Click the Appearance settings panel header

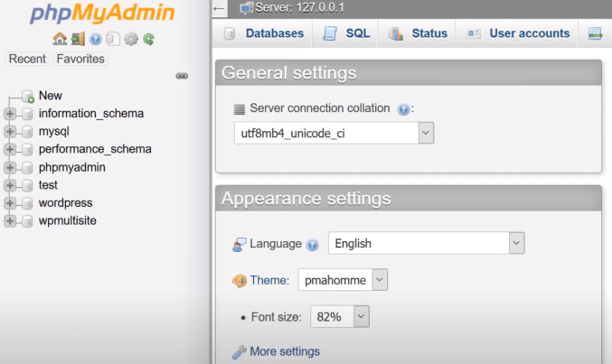(x=409, y=199)
